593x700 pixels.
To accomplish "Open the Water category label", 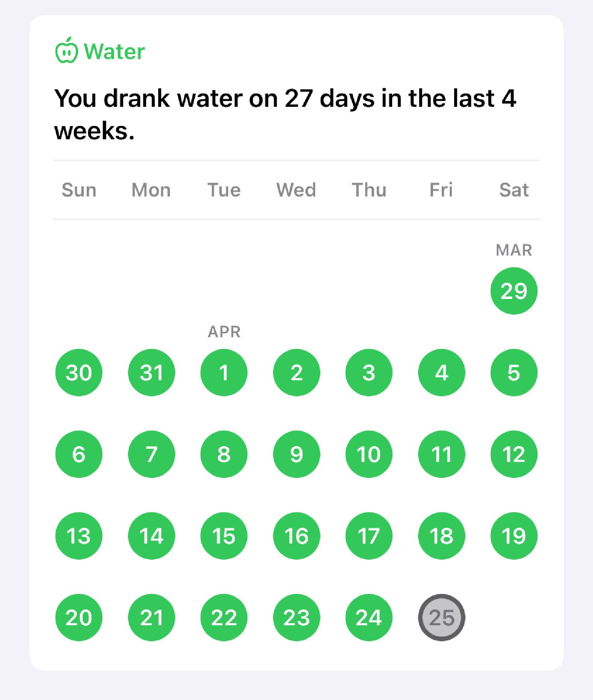I will tap(114, 51).
